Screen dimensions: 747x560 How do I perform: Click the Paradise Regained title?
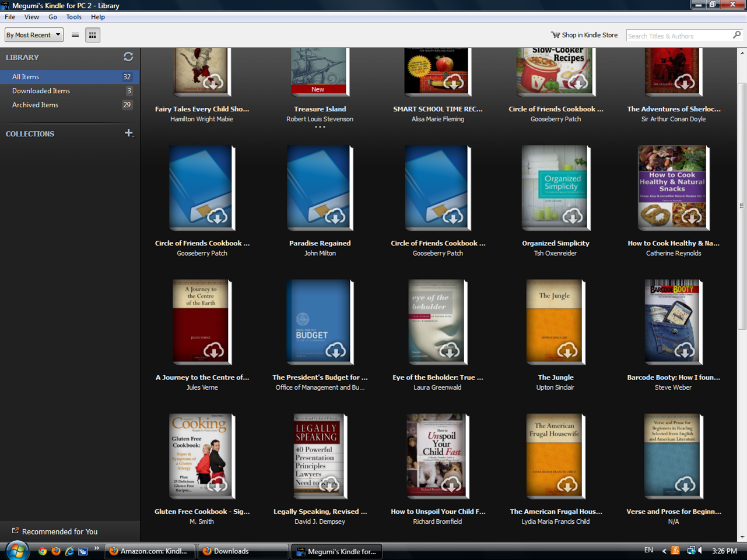[x=320, y=243]
